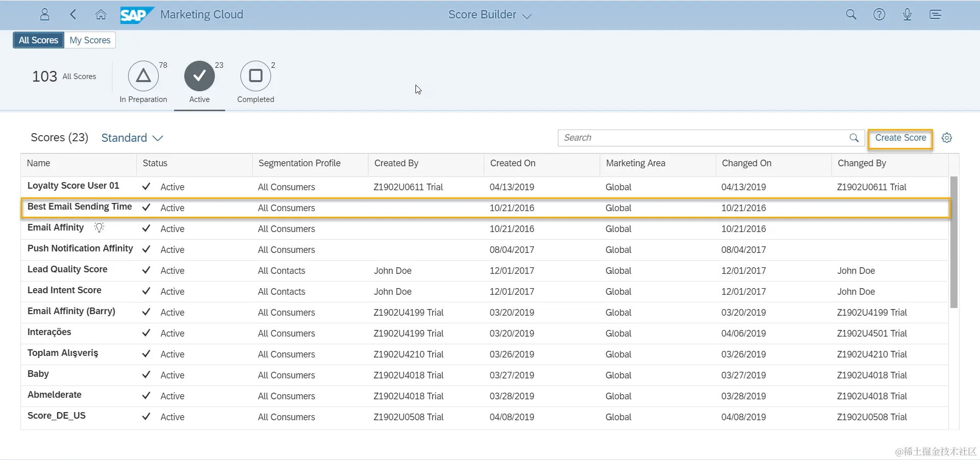
Task: Open the Abmelderate score
Action: tap(54, 395)
